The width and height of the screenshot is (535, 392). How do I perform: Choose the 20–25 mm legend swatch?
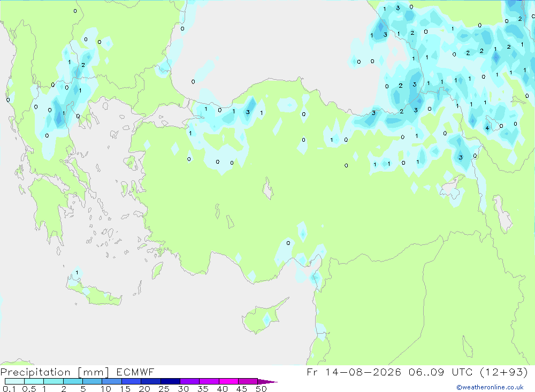click(151, 381)
